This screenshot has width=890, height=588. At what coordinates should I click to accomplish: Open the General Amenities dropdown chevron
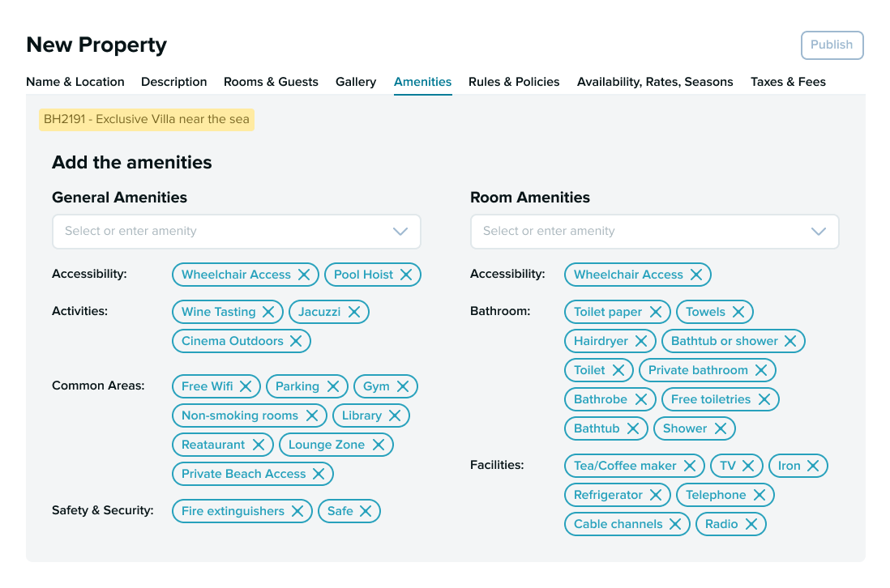click(400, 232)
